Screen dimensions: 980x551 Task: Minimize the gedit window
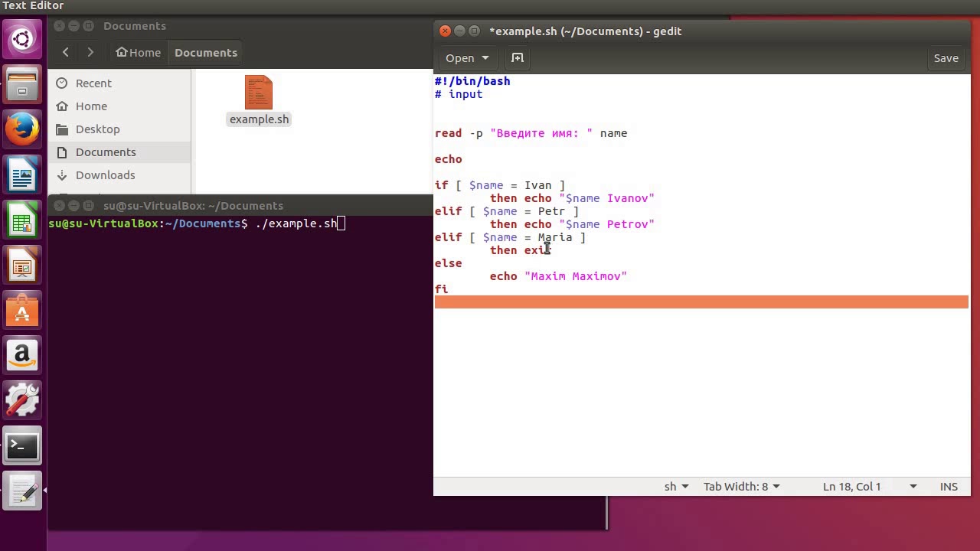459,31
